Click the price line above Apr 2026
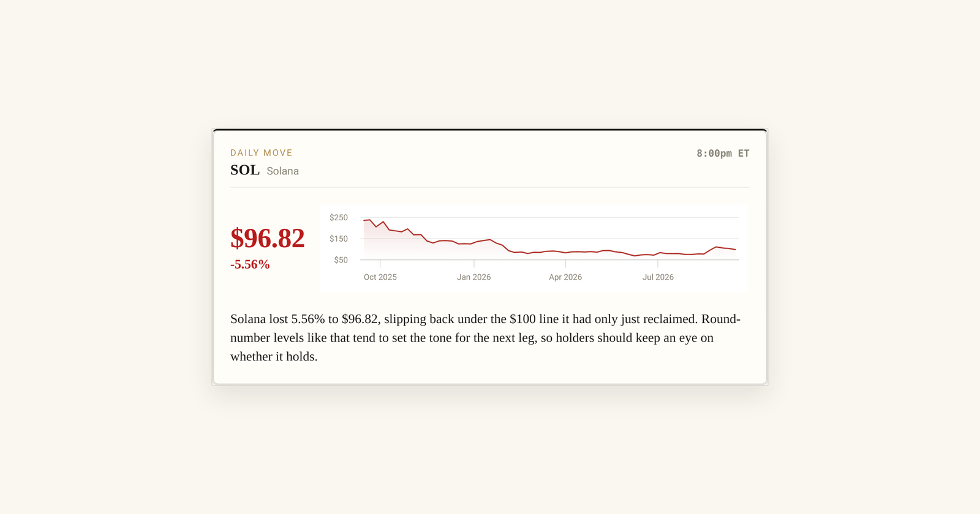This screenshot has width=980, height=514. coord(565,253)
